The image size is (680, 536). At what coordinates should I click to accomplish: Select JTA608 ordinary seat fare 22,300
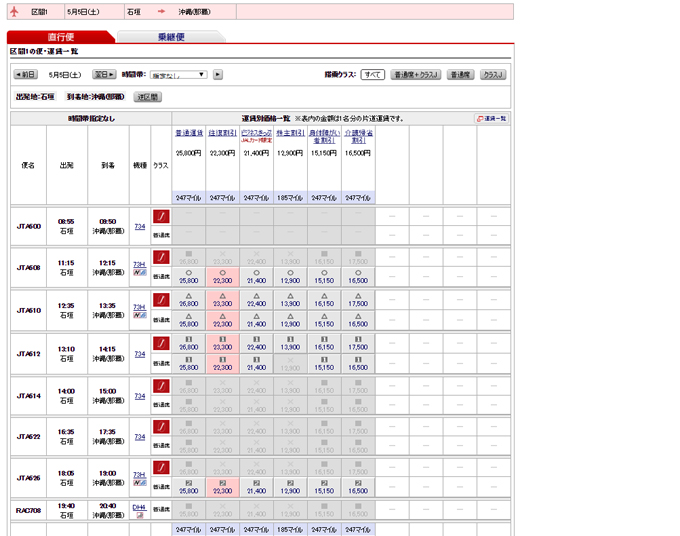click(x=222, y=277)
